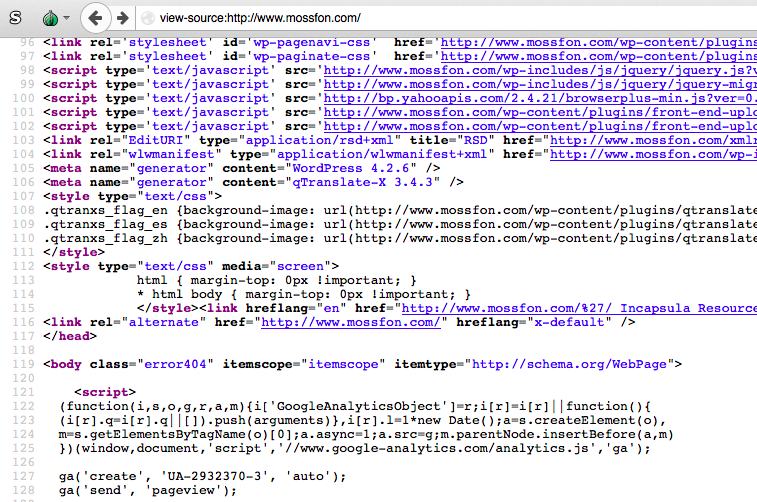Click the ".qtranxs_flag_en" selector text
This screenshot has width=757, height=502.
[105, 210]
